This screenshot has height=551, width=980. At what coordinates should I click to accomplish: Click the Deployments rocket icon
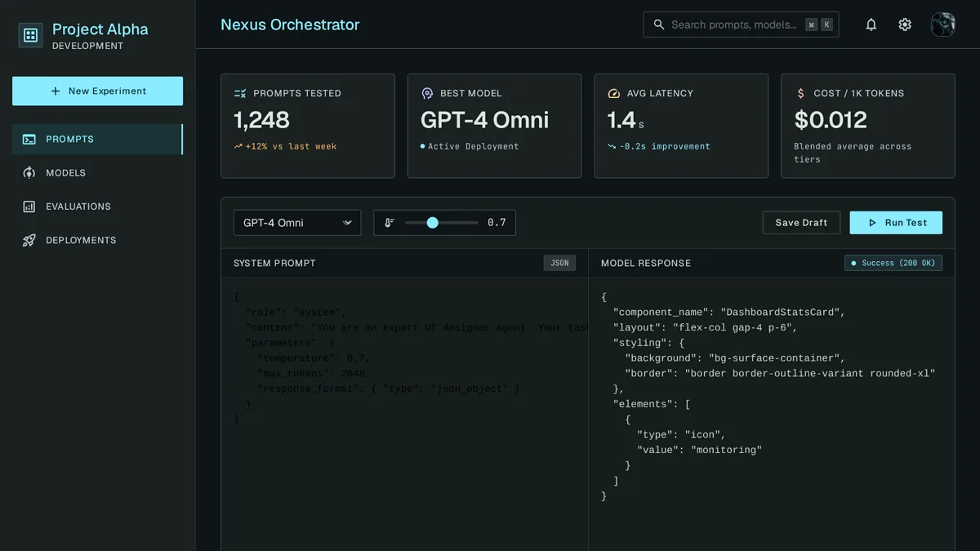point(29,240)
